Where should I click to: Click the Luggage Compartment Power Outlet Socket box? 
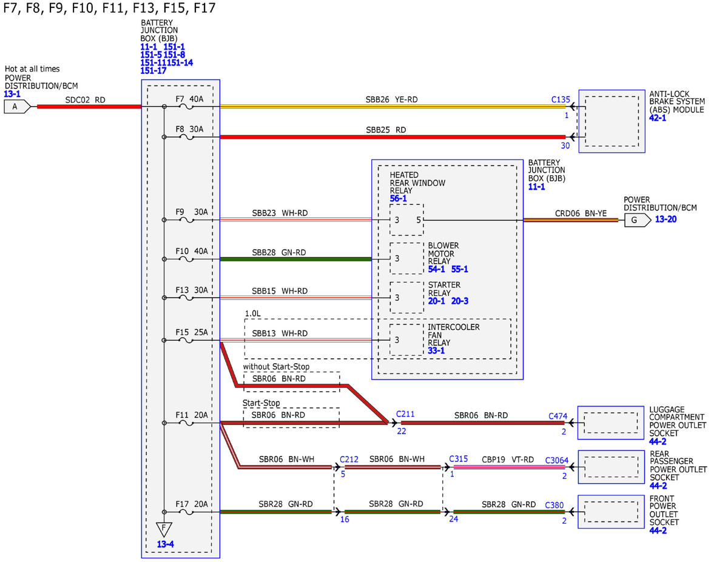pyautogui.click(x=610, y=422)
